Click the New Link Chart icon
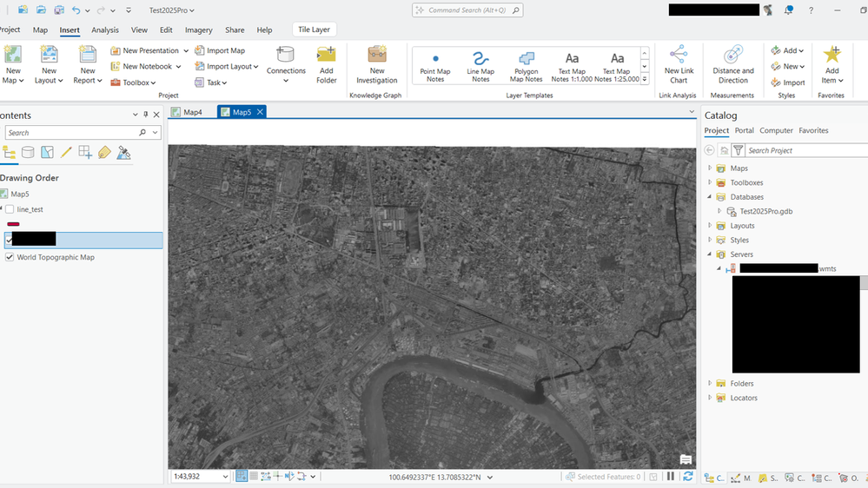Image resolution: width=868 pixels, height=488 pixels. pyautogui.click(x=679, y=64)
